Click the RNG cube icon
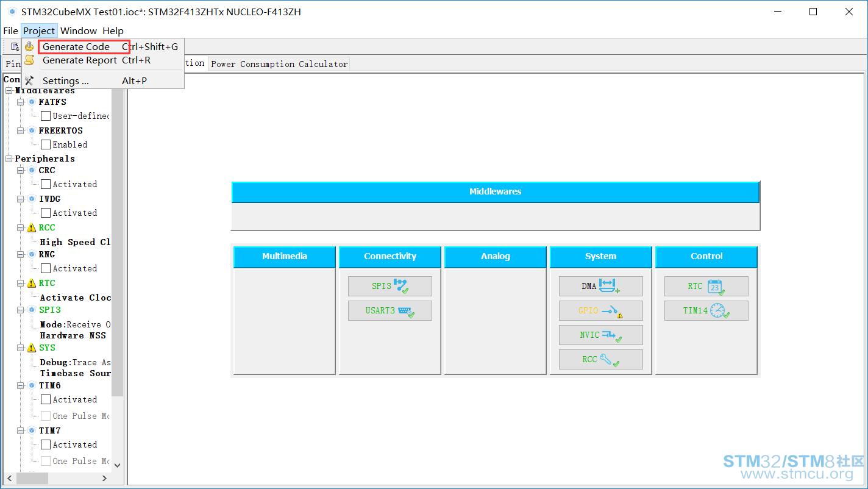This screenshot has width=868, height=489. 32,254
